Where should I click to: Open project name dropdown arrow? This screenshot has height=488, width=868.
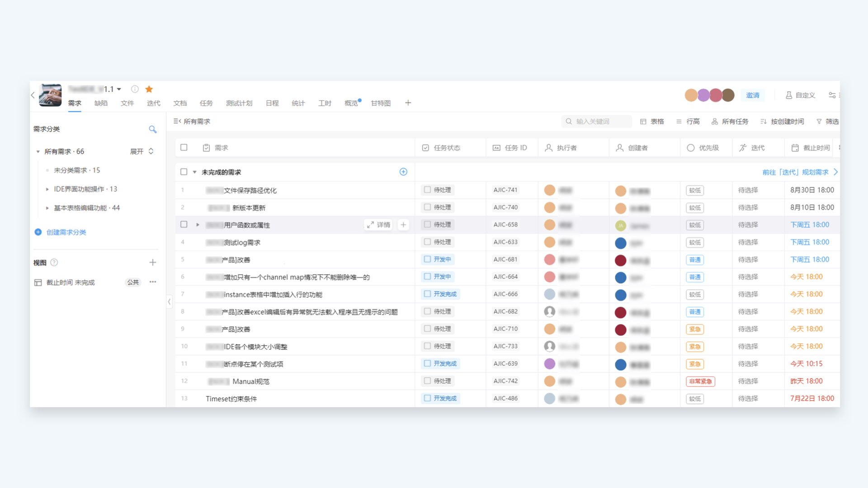pos(119,89)
